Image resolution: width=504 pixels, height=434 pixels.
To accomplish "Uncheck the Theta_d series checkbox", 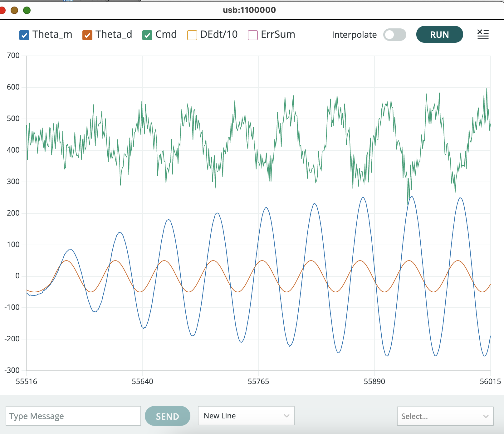I will pyautogui.click(x=87, y=35).
